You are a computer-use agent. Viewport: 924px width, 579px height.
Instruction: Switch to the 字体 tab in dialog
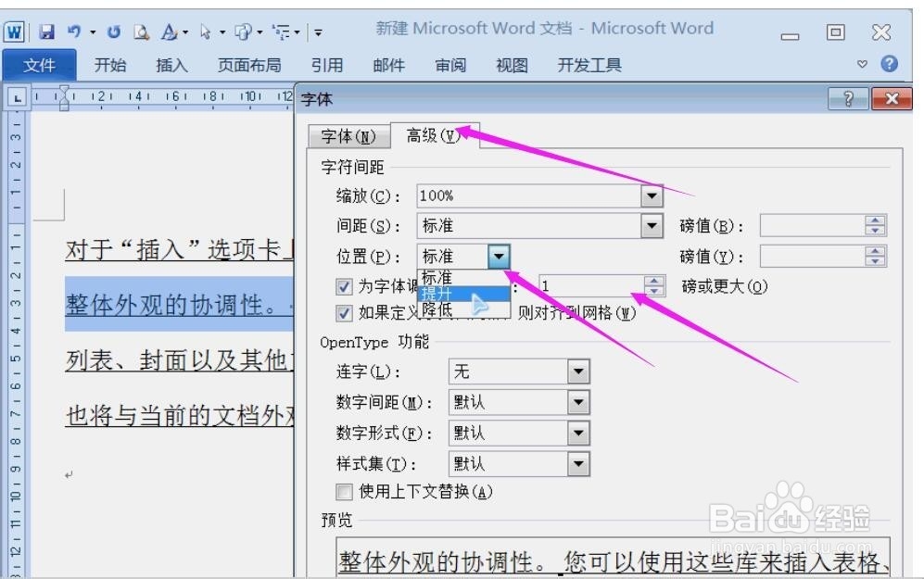(x=348, y=136)
